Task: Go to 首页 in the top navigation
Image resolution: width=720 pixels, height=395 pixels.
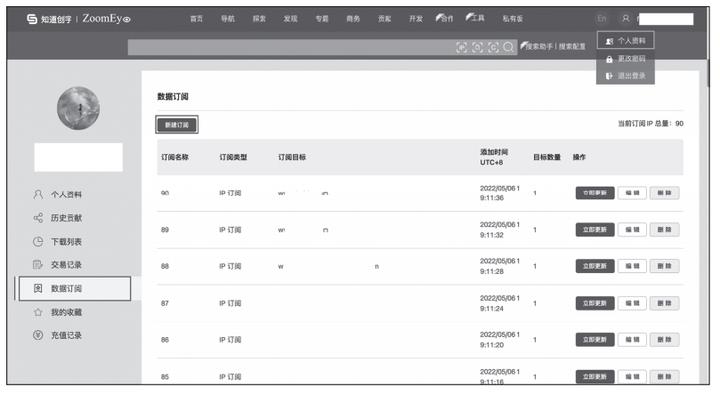Action: [x=197, y=19]
